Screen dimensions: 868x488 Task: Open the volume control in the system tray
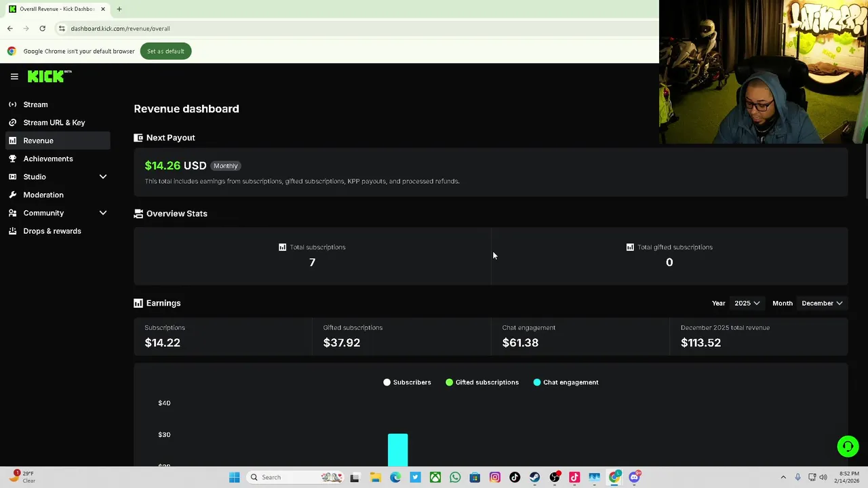(823, 477)
